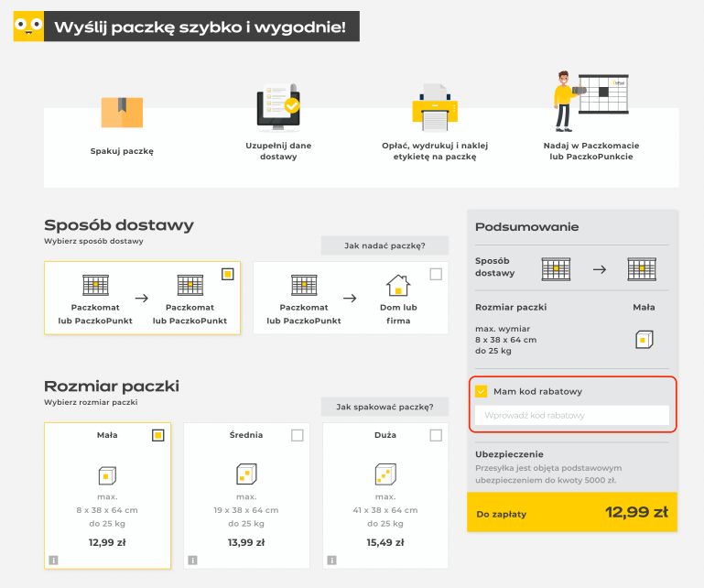Click sender Paczkomat icon in Paczkomat-to-Paczkomat card

[x=95, y=285]
